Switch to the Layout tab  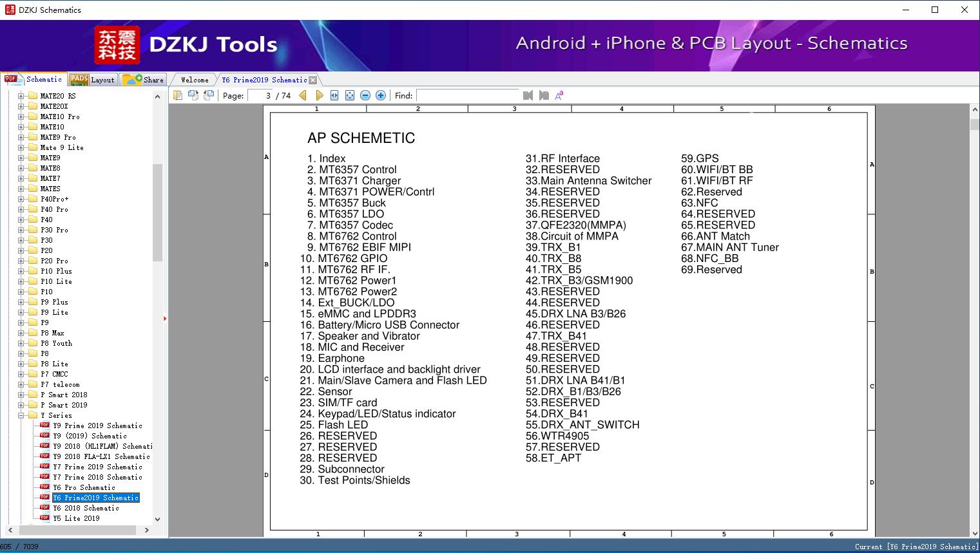click(x=93, y=80)
